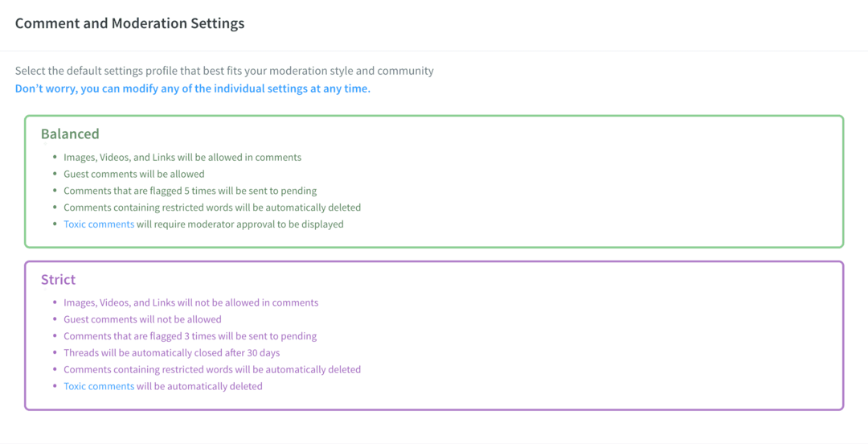Click the Comment and Moderation Settings title
Viewport: 868px width, 444px height.
(129, 23)
